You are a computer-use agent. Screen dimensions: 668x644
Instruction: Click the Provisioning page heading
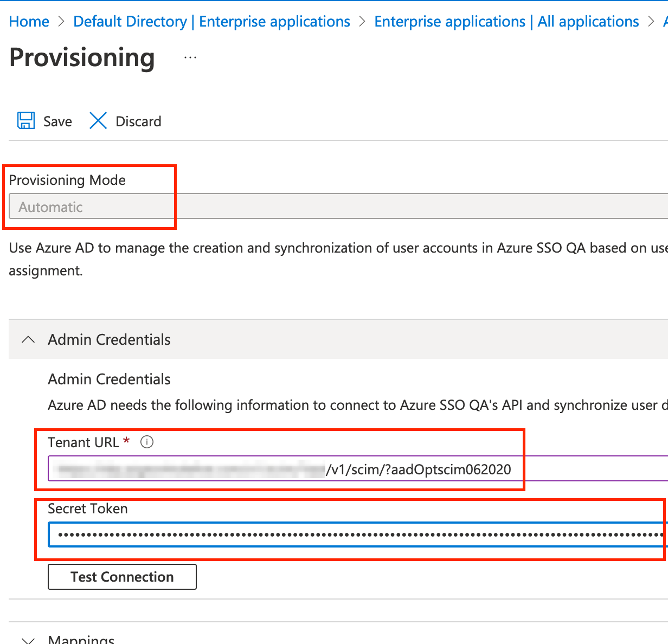82,57
